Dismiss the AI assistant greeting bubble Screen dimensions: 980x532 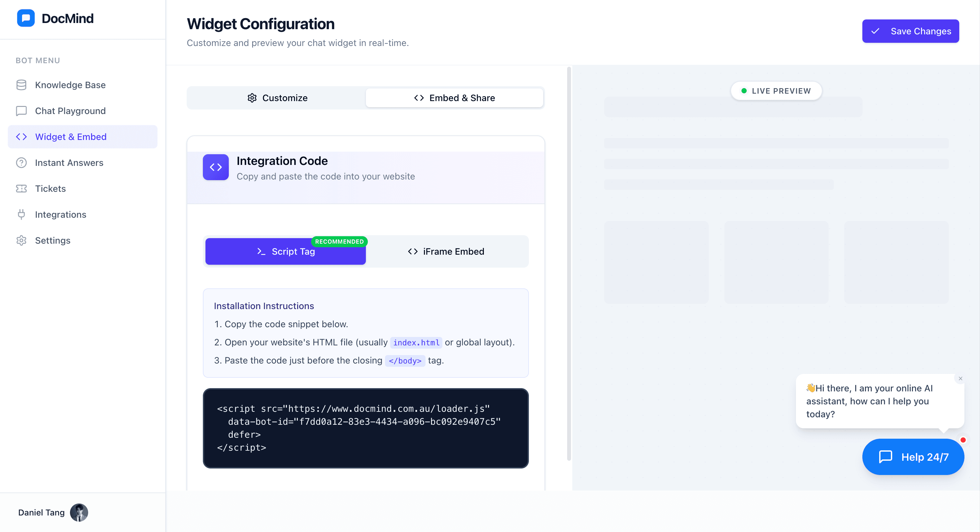coord(960,378)
